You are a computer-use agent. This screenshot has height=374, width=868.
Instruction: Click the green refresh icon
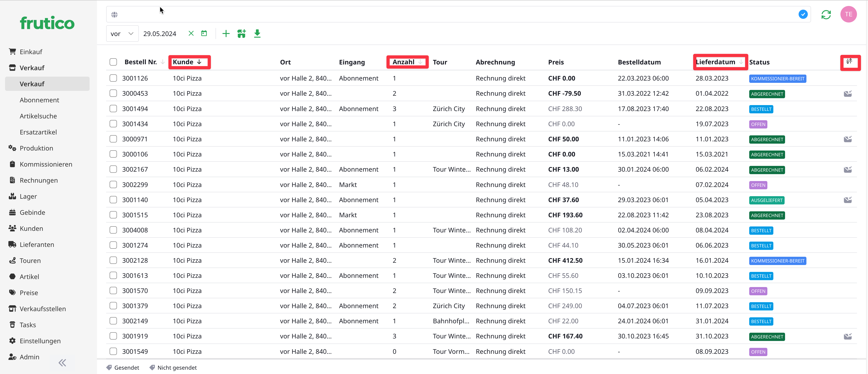[x=826, y=14]
